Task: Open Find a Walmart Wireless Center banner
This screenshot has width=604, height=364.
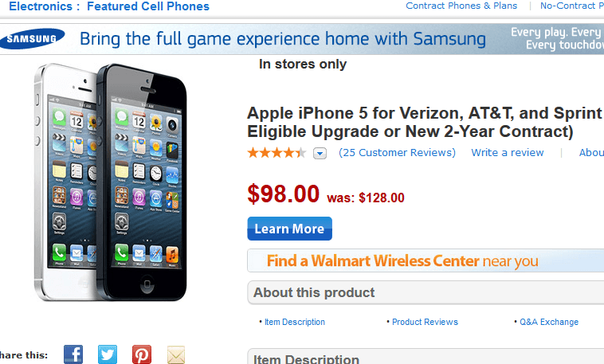Action: (402, 261)
